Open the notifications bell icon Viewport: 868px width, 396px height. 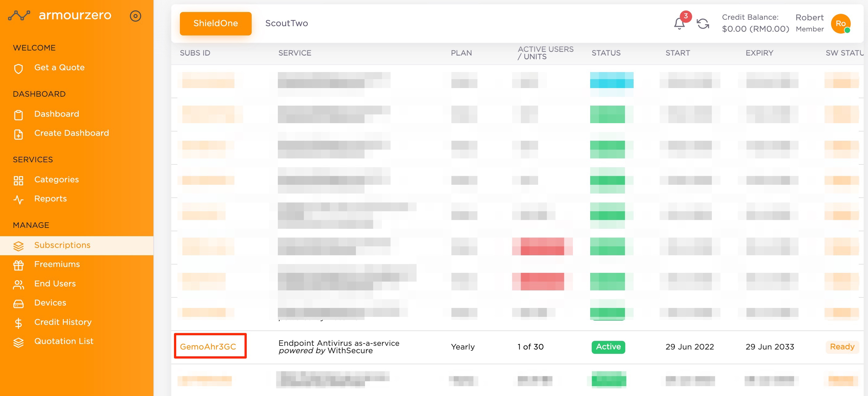[679, 24]
